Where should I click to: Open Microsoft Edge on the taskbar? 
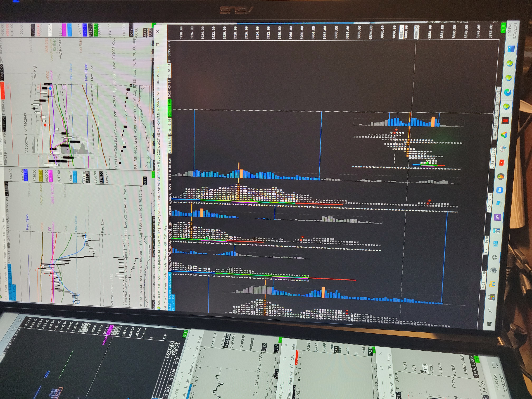click(x=507, y=92)
